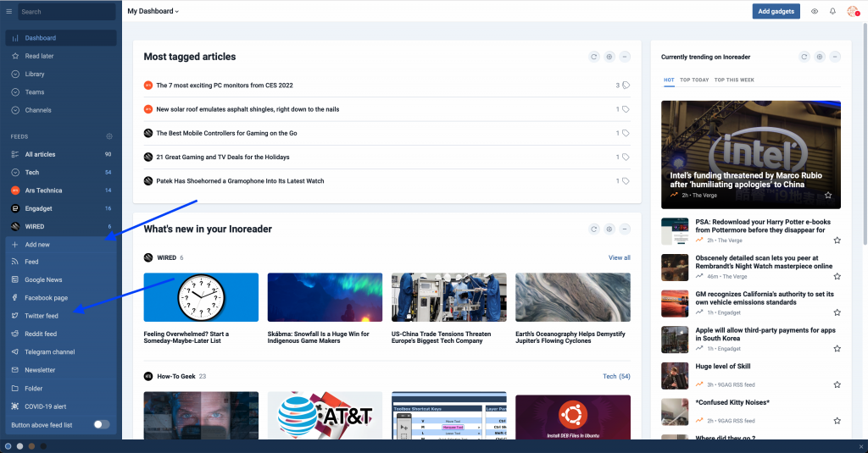Star the Intel funding article
The image size is (868, 453).
click(x=828, y=196)
